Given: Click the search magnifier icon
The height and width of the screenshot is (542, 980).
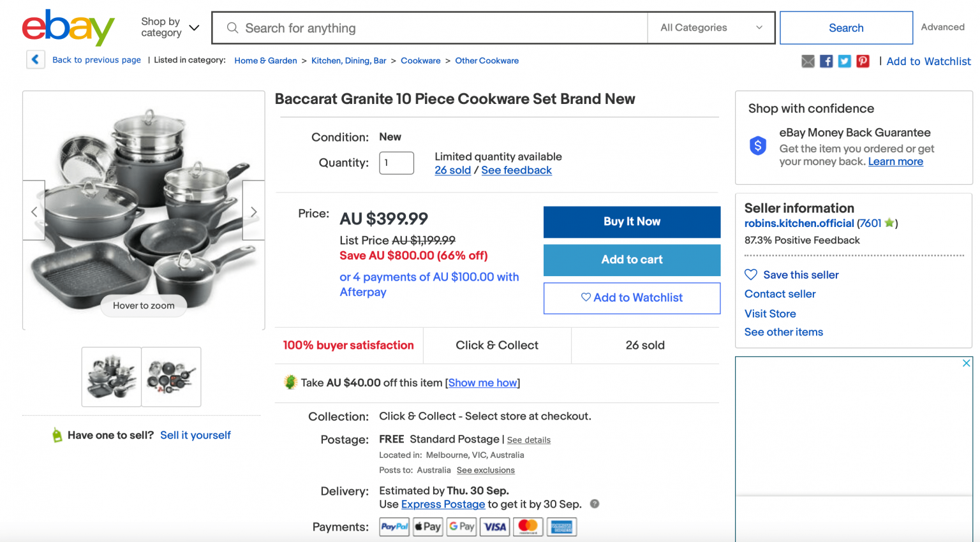Looking at the screenshot, I should coord(232,28).
